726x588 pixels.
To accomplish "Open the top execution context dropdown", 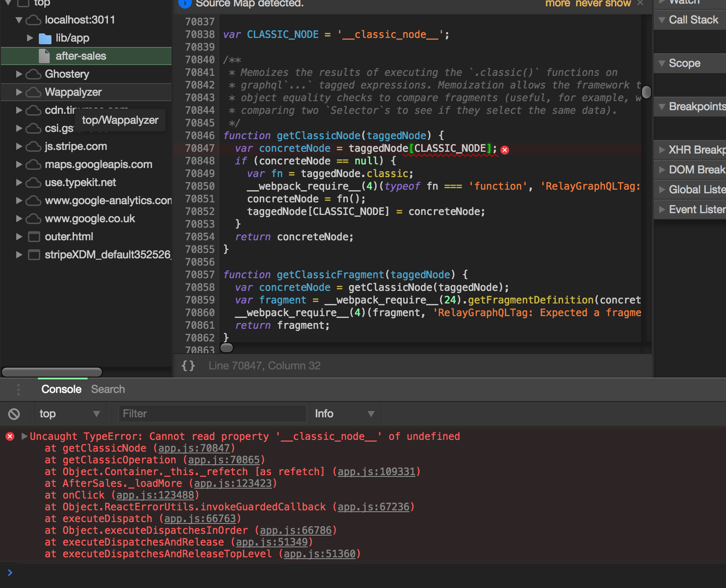I will click(70, 414).
